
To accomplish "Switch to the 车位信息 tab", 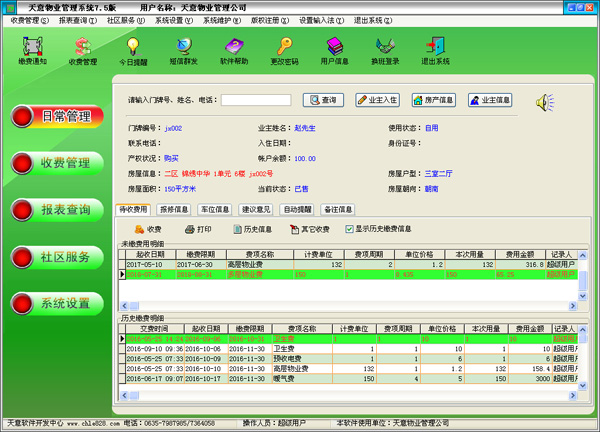I will pos(216,210).
